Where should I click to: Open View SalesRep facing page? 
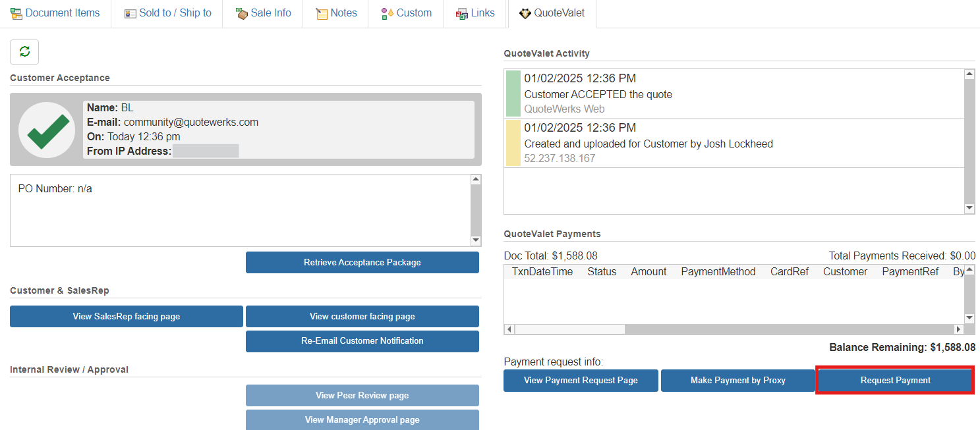coord(126,316)
